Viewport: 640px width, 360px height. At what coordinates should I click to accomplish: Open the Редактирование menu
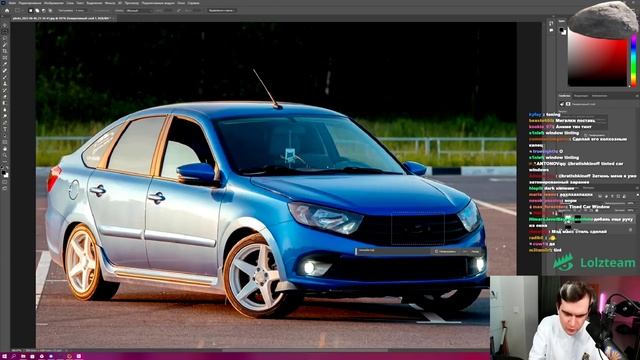[x=30, y=3]
